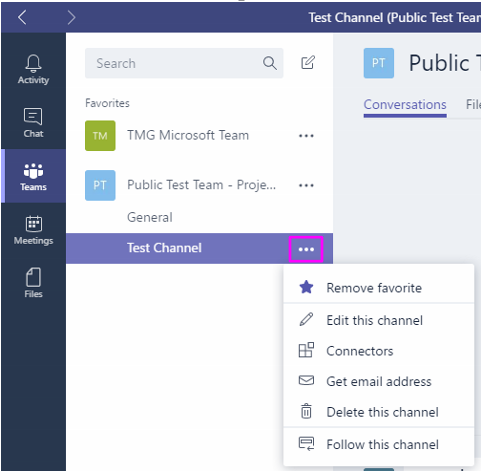The width and height of the screenshot is (481, 471).
Task: Open the Chat section
Action: click(33, 122)
